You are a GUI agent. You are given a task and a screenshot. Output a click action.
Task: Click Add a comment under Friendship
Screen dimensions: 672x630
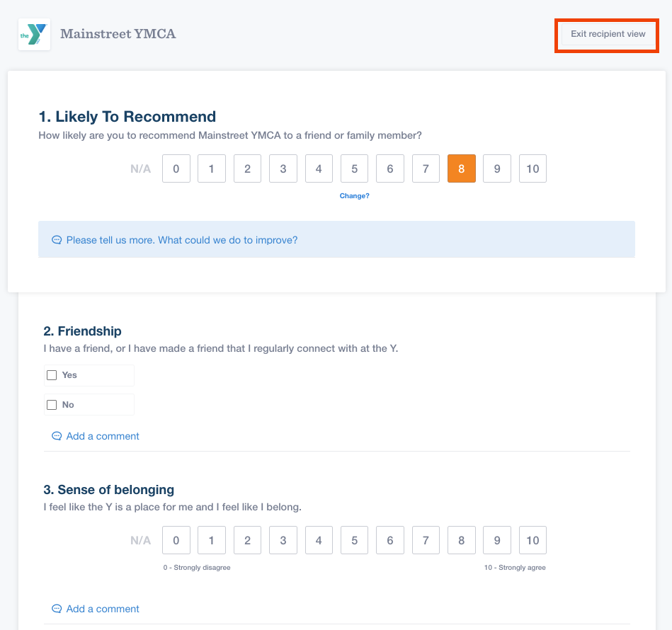pos(103,436)
